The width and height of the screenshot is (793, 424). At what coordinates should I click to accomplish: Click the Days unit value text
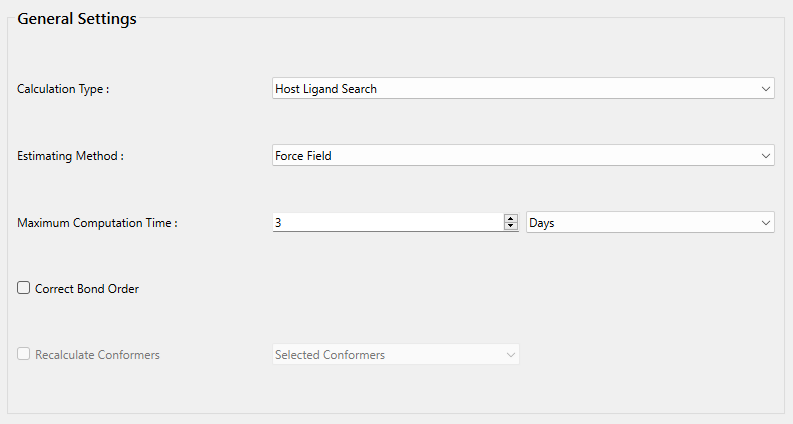click(542, 223)
